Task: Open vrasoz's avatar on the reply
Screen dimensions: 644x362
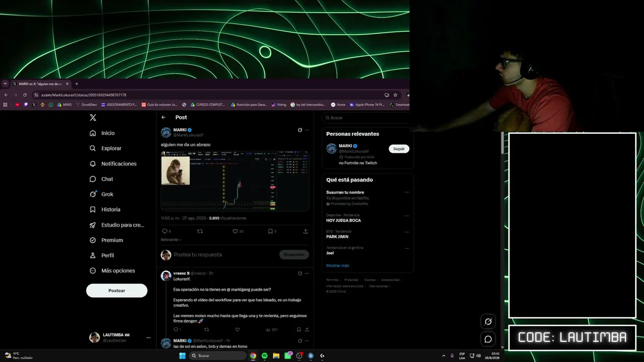Action: [166, 276]
